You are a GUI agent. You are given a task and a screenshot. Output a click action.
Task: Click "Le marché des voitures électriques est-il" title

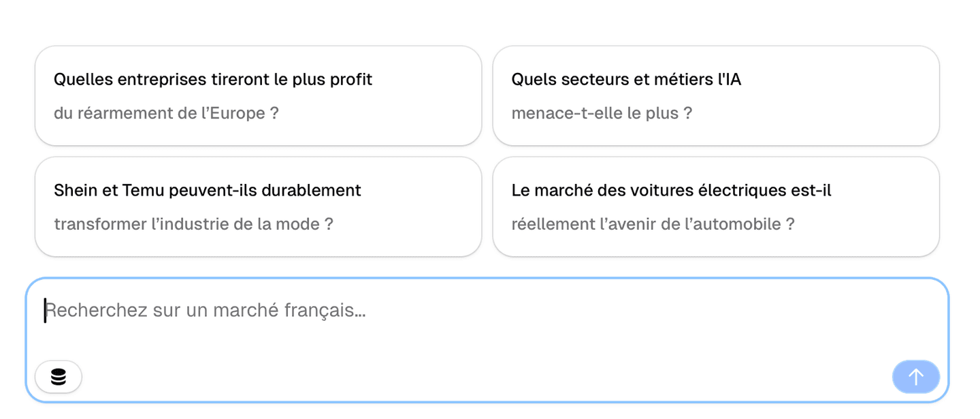pos(671,191)
